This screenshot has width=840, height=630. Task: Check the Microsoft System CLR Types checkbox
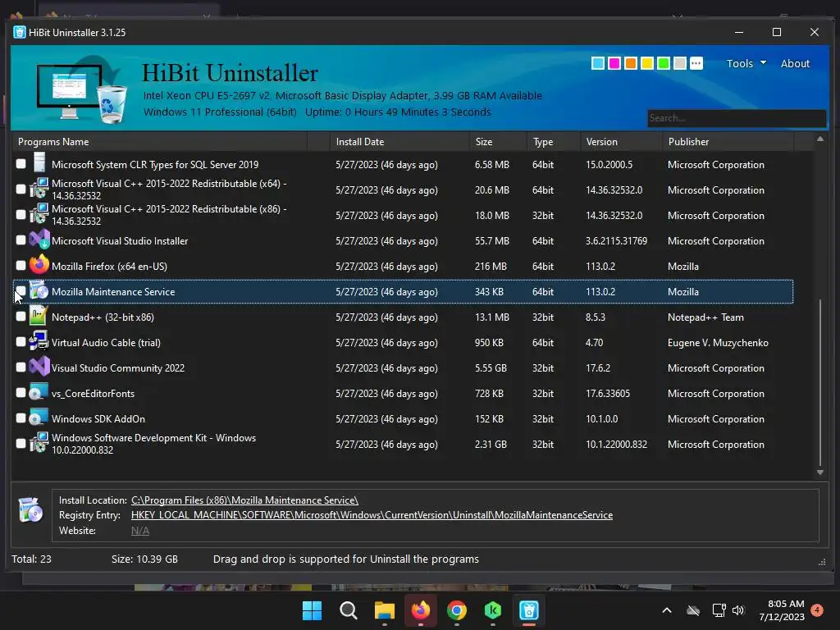pyautogui.click(x=21, y=163)
